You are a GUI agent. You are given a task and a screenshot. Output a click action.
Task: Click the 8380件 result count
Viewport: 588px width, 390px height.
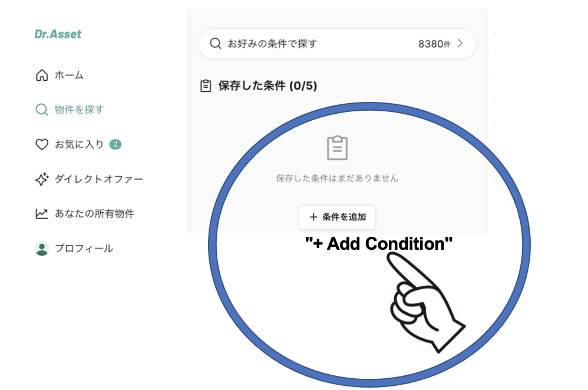click(x=434, y=44)
